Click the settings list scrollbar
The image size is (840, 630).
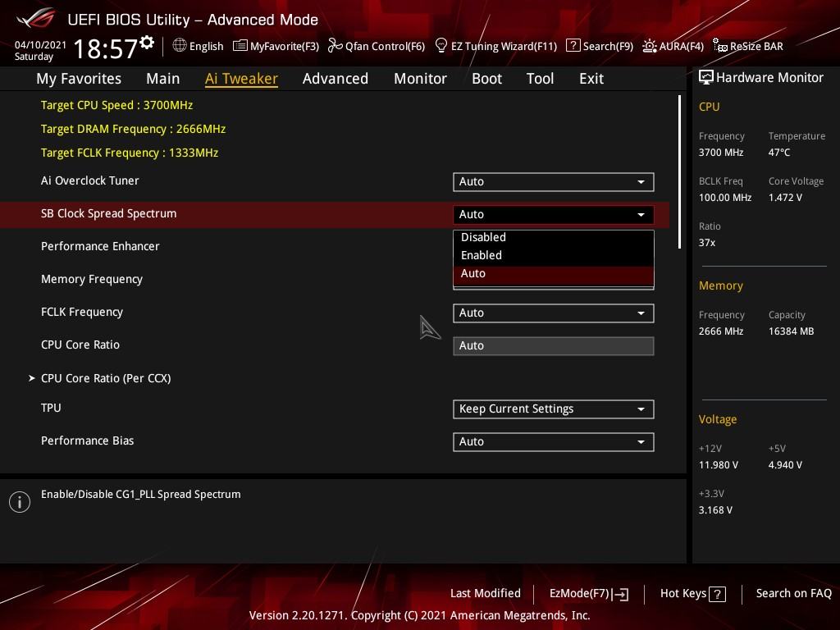[x=679, y=171]
